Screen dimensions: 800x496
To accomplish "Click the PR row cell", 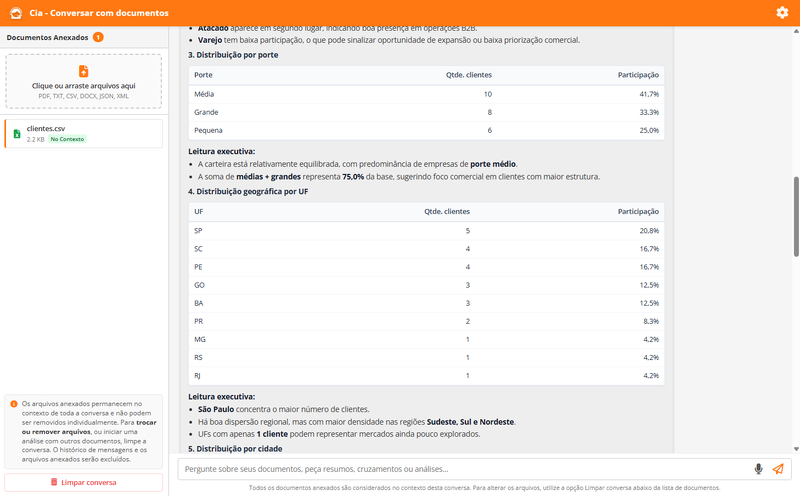I will 198,321.
